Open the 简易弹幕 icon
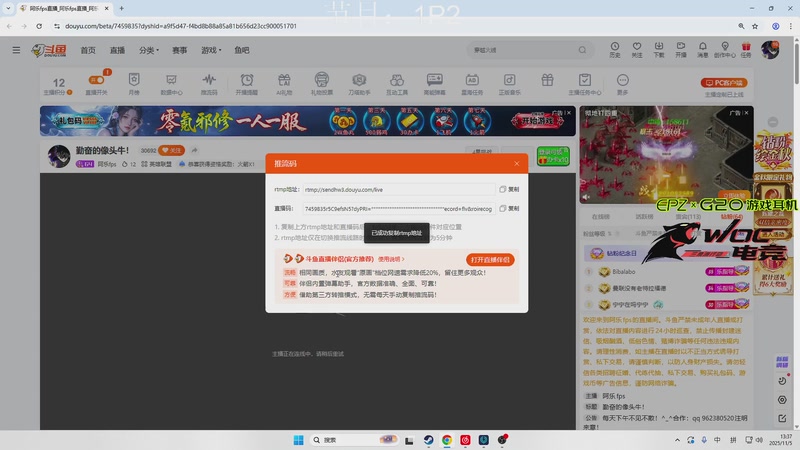The image size is (800, 450). [434, 84]
